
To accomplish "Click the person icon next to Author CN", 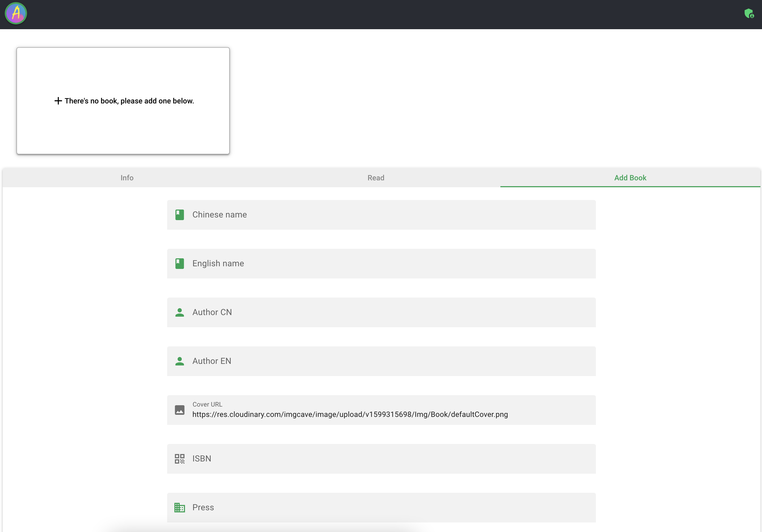I will (180, 312).
